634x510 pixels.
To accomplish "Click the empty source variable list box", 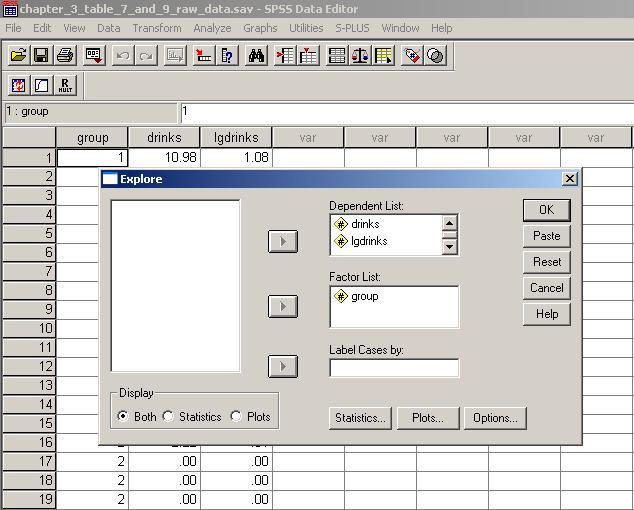I will [175, 286].
